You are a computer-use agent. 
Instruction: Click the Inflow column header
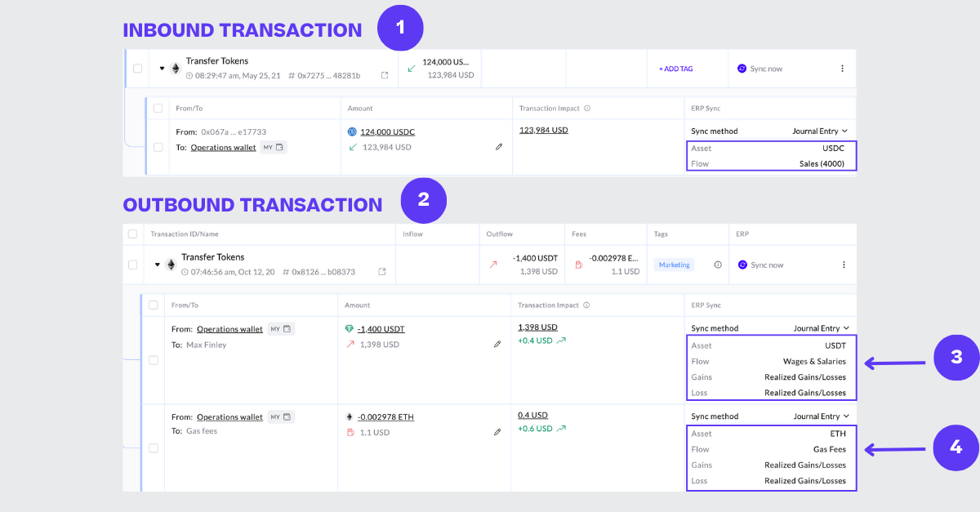point(412,234)
